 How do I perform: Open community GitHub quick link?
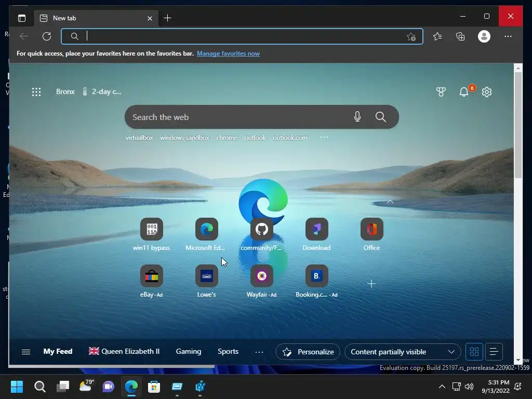262,234
